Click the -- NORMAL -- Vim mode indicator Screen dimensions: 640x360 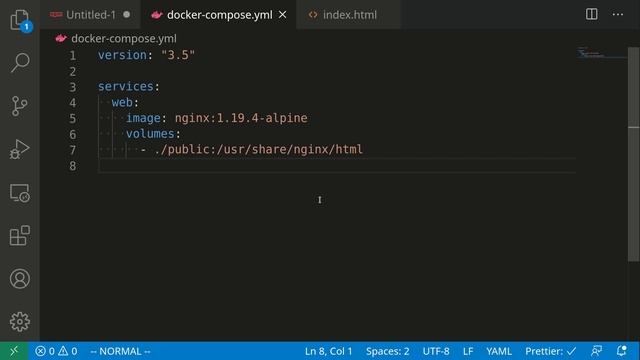point(120,351)
